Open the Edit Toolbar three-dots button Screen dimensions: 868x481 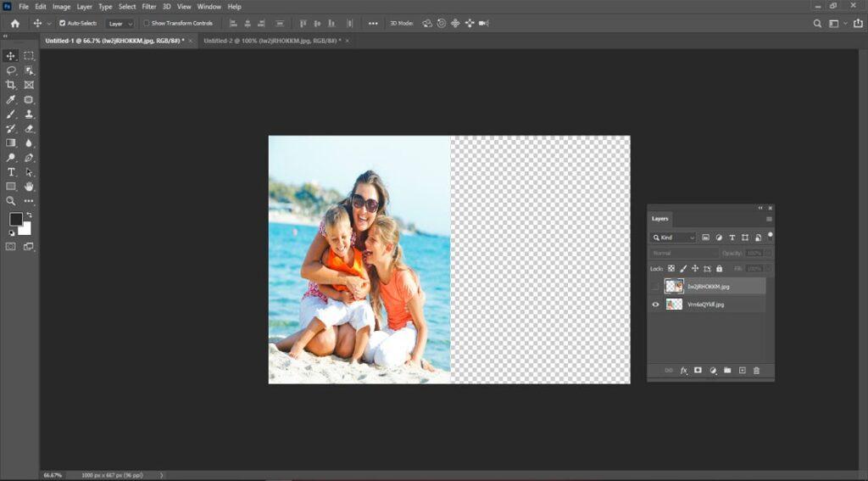click(29, 201)
